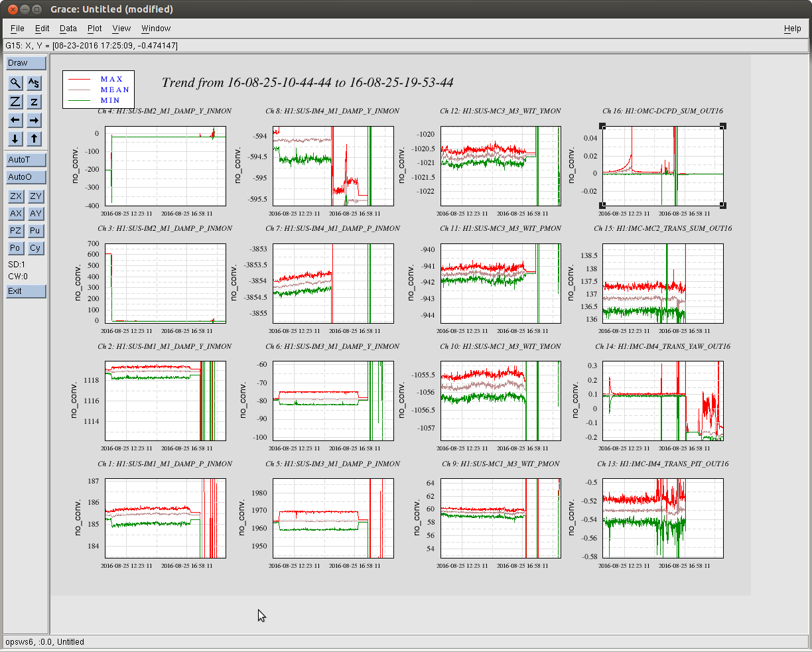
Task: Select the Ch 8 SUS-IM4_M1_DAMP_Y_INMON plot
Action: click(333, 166)
